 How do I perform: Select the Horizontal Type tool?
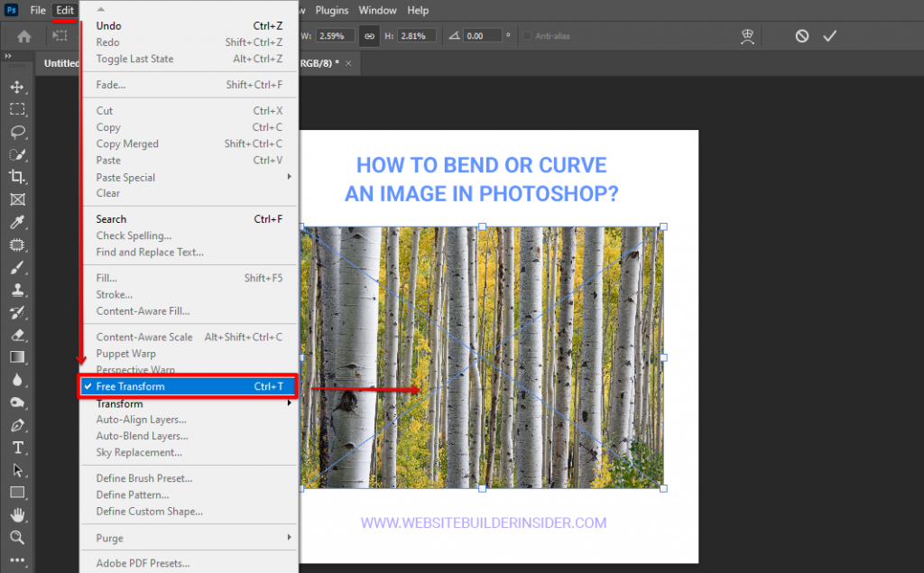17,447
